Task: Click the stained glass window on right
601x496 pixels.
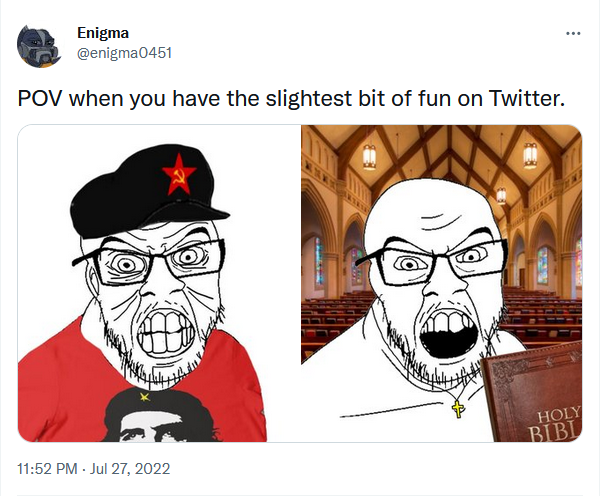Action: click(x=542, y=264)
